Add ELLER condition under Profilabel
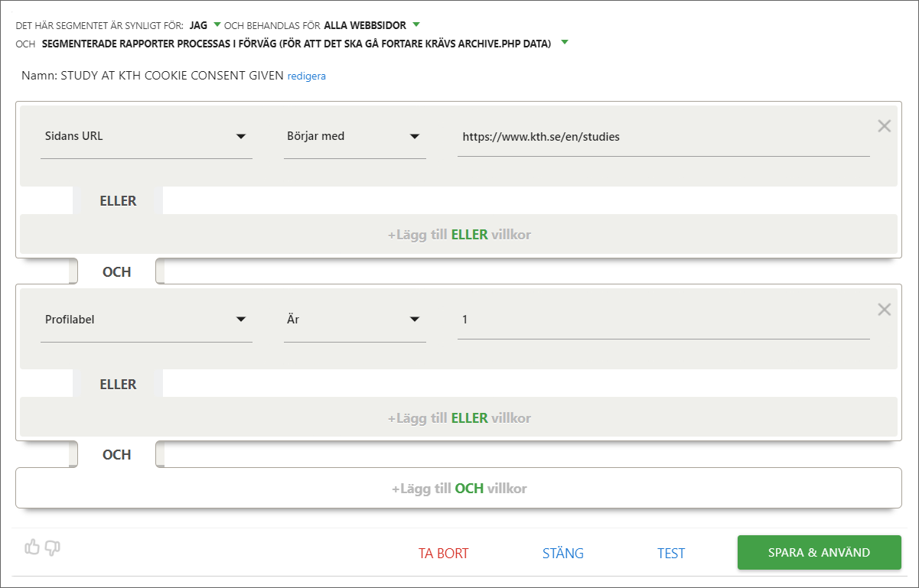The image size is (919, 588). pos(458,418)
